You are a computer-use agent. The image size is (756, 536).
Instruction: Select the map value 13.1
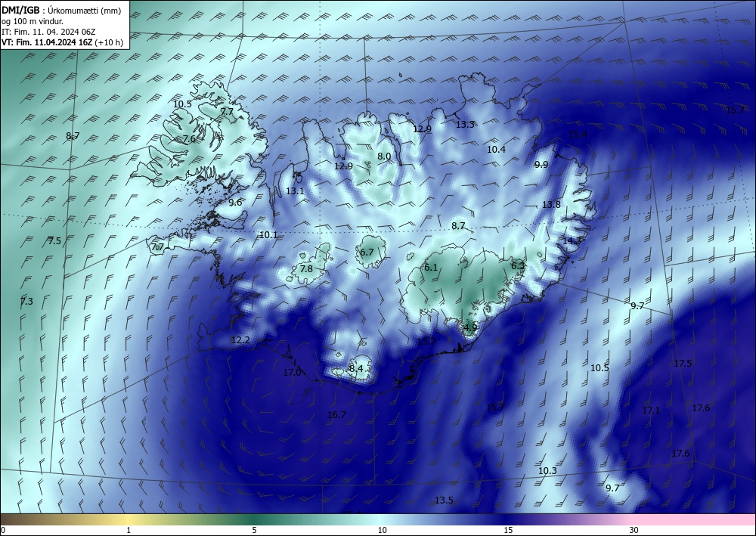(x=295, y=191)
